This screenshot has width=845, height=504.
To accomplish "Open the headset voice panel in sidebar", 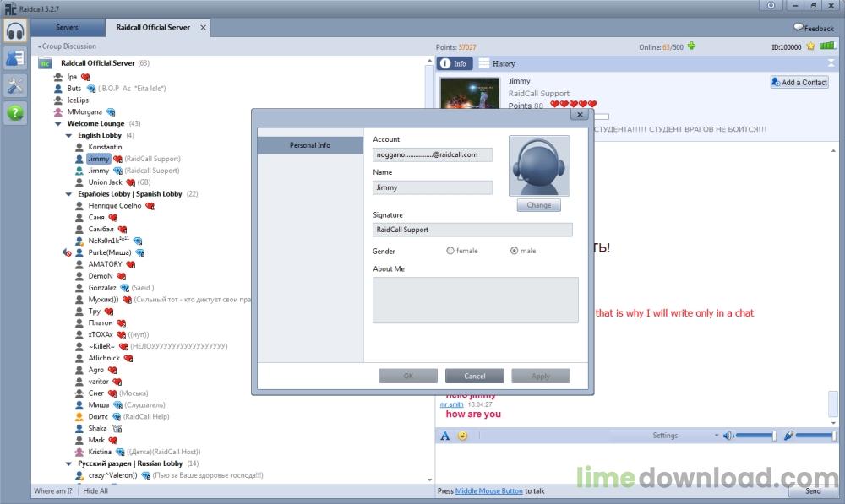I will [15, 31].
